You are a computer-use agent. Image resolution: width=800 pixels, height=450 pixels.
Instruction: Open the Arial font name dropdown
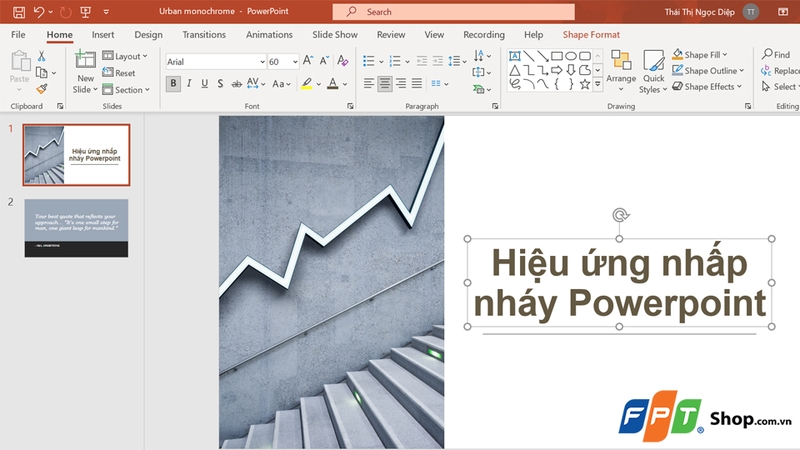pos(262,62)
